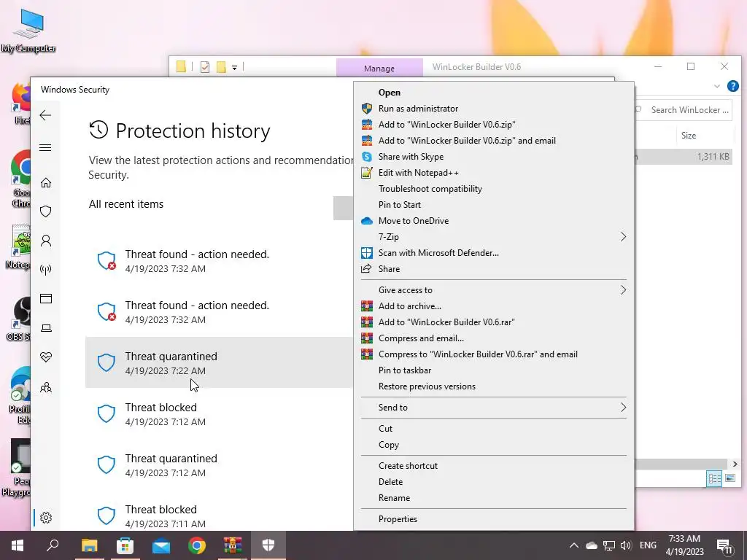747x560 pixels.
Task: Open Mail app from taskbar
Action: 161,545
